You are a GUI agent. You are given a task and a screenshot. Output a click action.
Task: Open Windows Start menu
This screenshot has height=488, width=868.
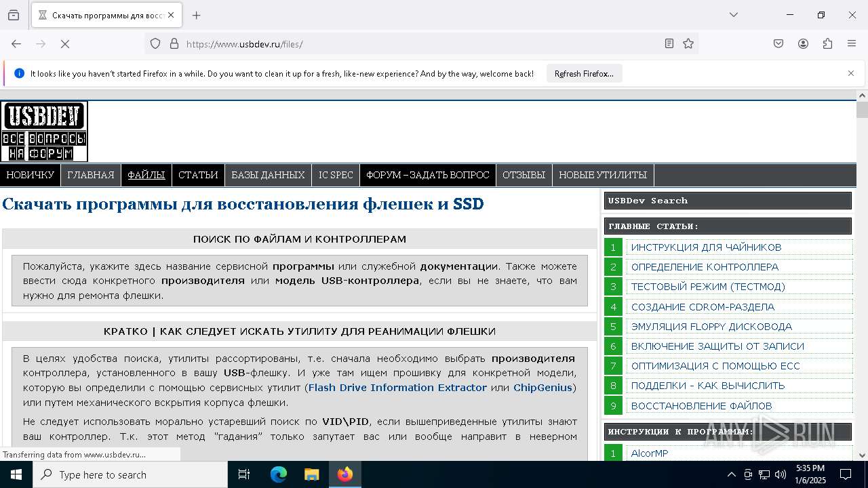(x=16, y=474)
